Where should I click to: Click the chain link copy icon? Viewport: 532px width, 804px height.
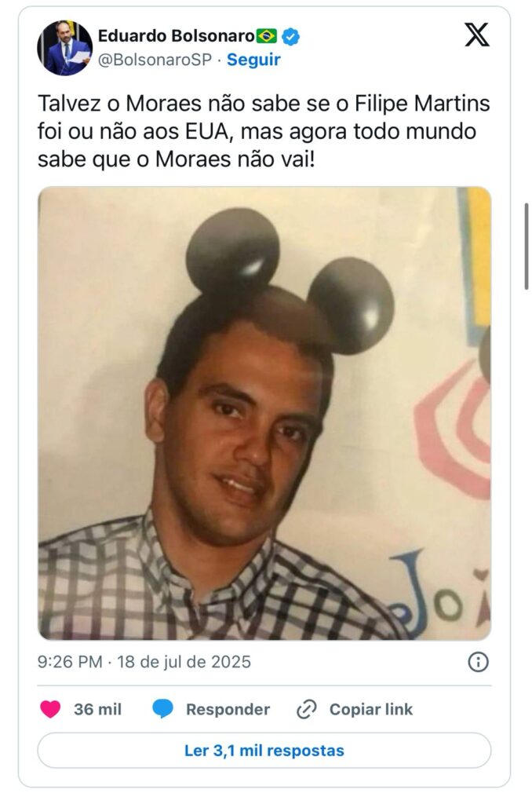(307, 709)
